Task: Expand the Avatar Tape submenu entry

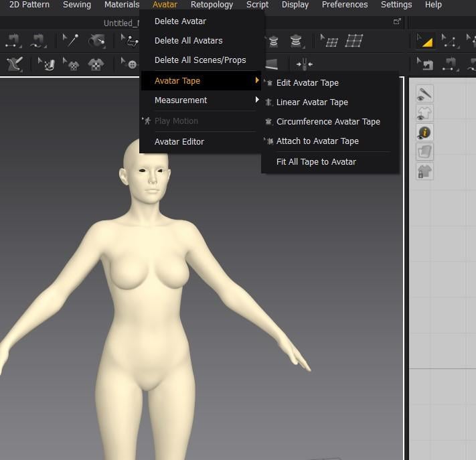Action: (x=200, y=81)
